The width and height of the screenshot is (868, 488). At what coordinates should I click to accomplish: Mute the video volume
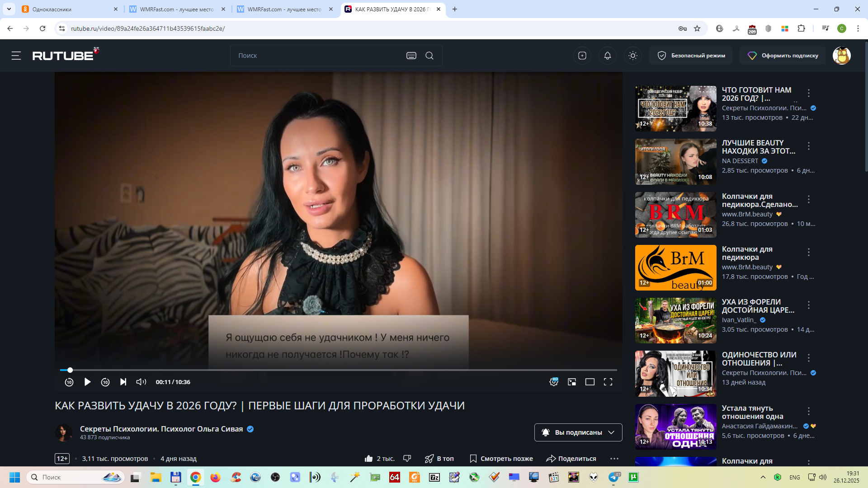[x=141, y=382]
